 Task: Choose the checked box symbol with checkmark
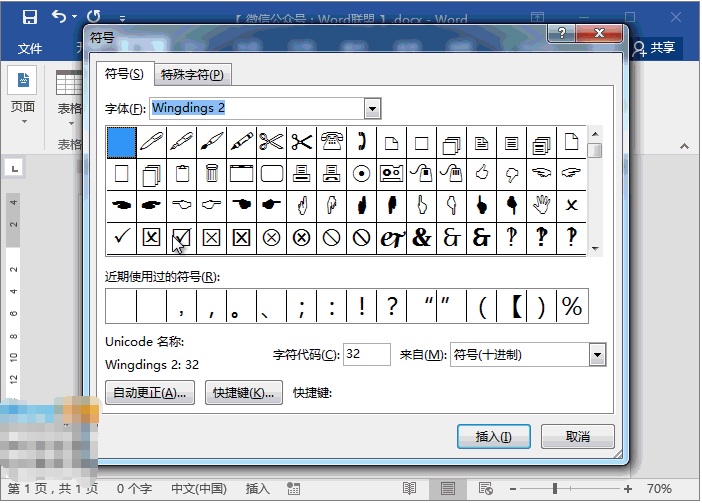point(181,237)
